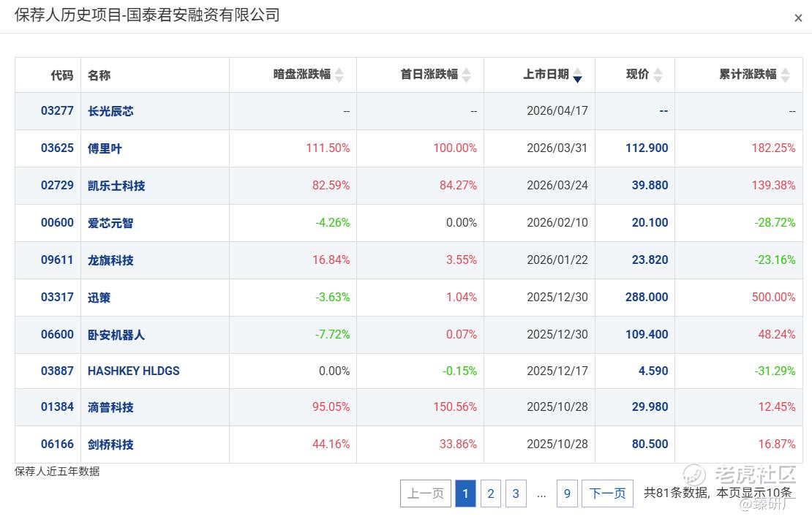Open stock code 06166
Screen dimensions: 812x522
click(58, 444)
